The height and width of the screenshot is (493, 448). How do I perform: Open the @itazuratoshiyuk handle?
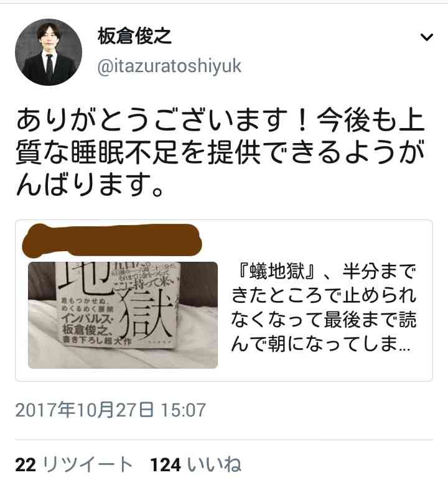pos(170,66)
